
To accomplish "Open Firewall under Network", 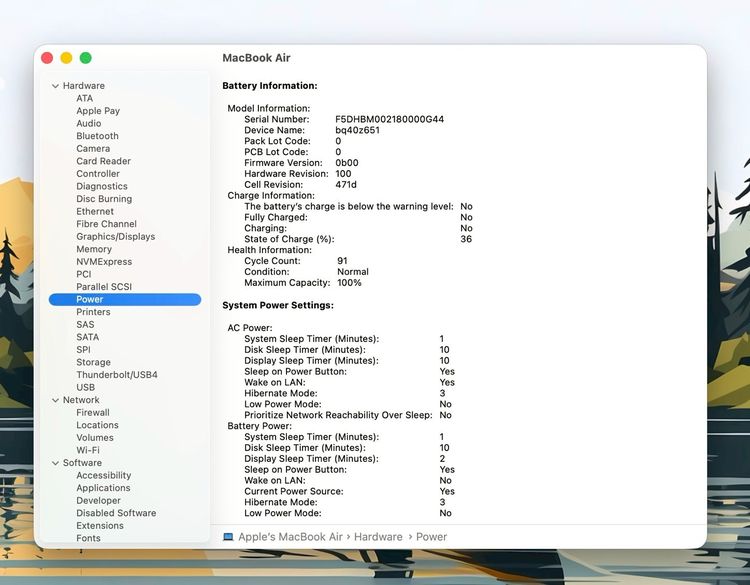I will 93,413.
